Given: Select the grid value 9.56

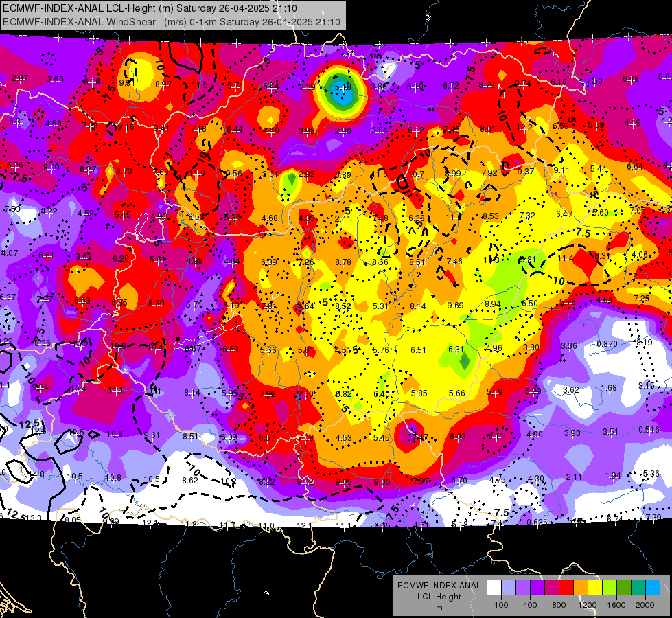Looking at the screenshot, I should pyautogui.click(x=234, y=173).
